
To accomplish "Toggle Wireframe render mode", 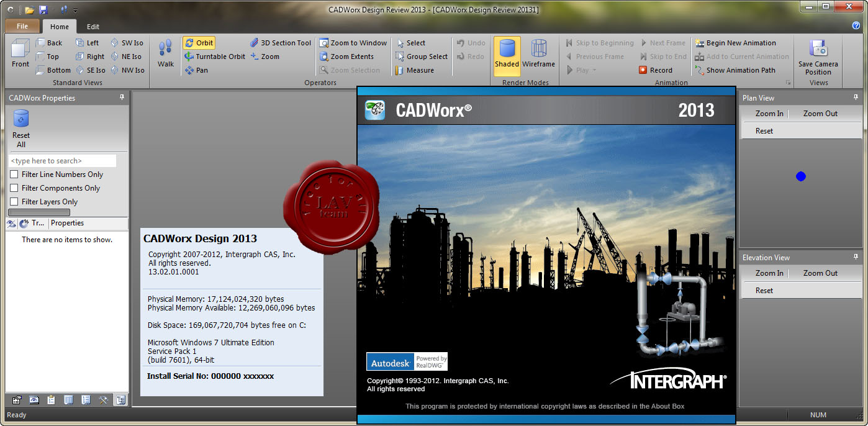I will coord(538,53).
